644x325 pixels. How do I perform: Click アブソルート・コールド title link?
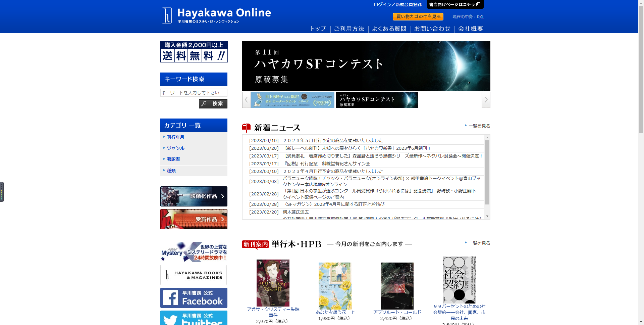point(397,312)
